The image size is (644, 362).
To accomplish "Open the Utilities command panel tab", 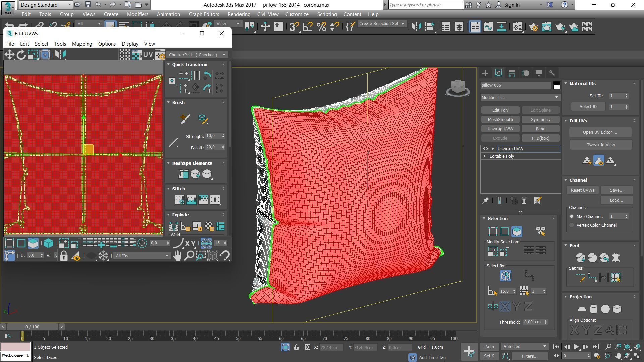I will [x=552, y=73].
